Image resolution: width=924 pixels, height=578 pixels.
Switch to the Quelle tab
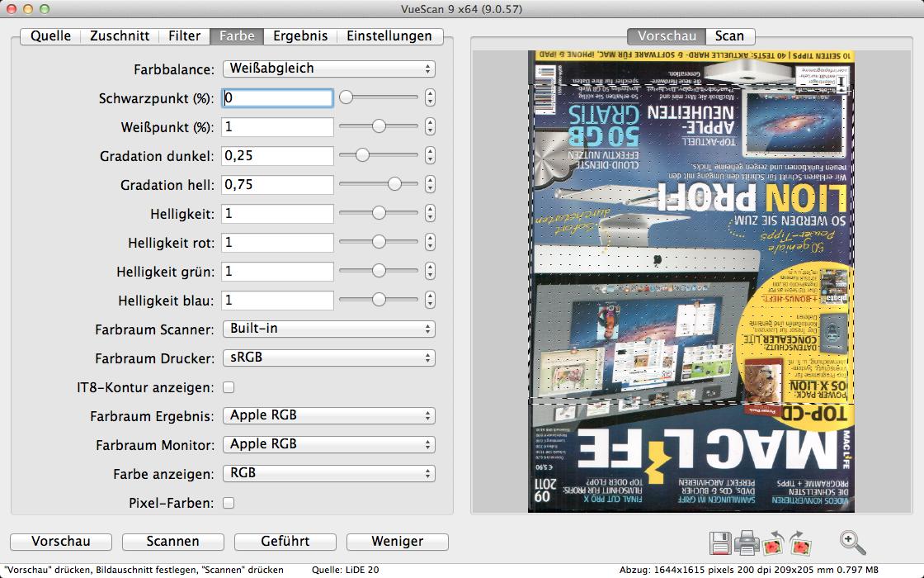tap(50, 36)
